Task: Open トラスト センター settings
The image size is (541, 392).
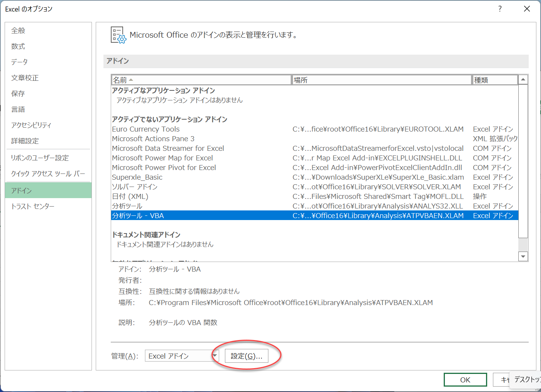Action: [48, 206]
